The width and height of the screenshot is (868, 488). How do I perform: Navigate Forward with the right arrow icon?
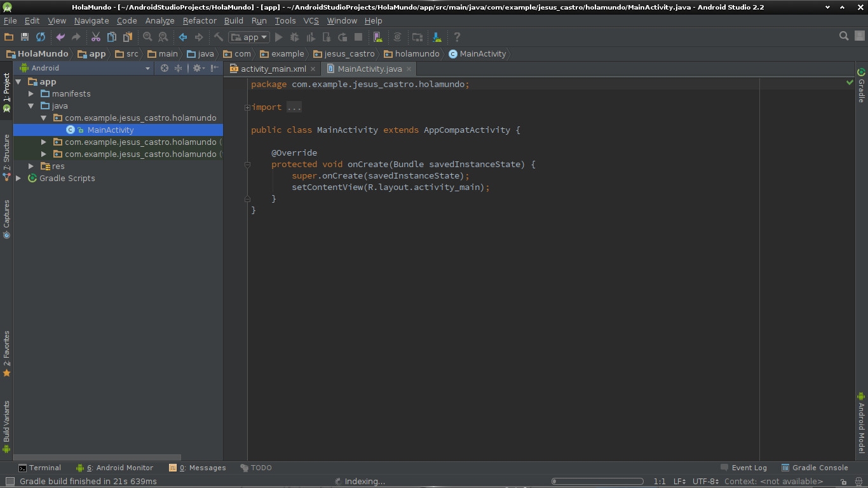(199, 37)
